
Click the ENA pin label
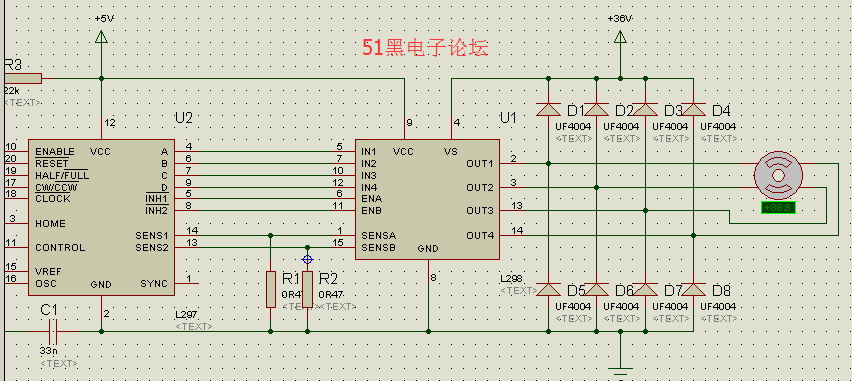tap(371, 199)
